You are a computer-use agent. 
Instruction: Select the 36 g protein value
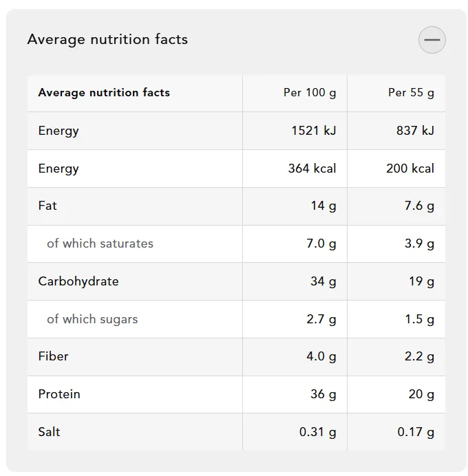click(x=323, y=394)
